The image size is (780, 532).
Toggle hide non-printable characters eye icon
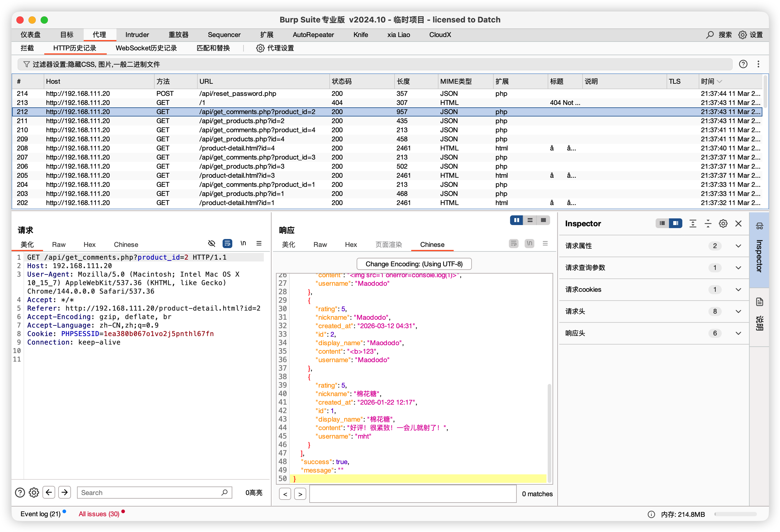[x=211, y=243]
